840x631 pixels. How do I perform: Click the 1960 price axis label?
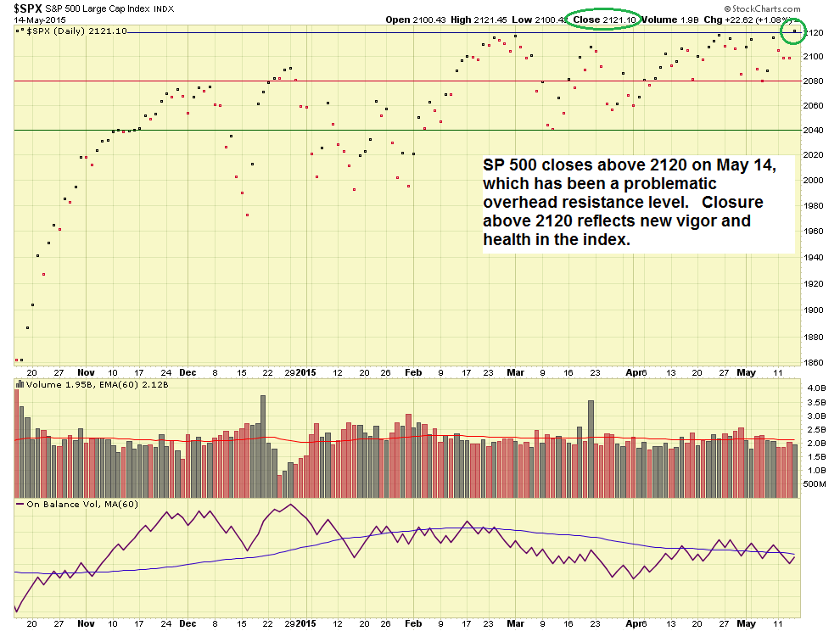coord(813,232)
